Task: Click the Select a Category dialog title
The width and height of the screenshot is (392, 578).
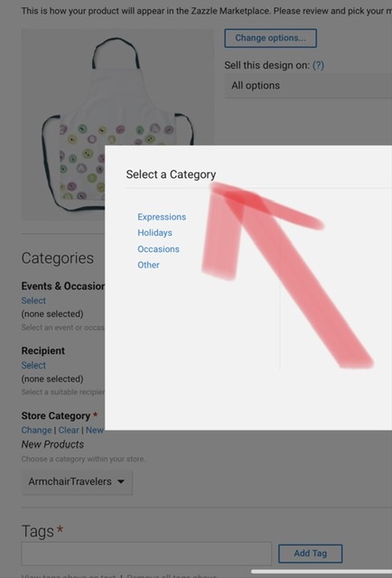Action: pyautogui.click(x=171, y=174)
